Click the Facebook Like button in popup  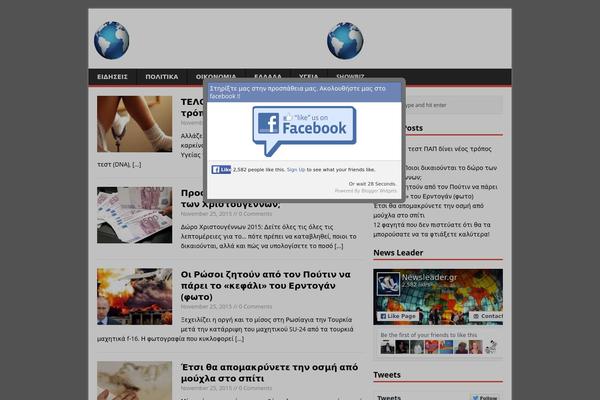coord(221,169)
